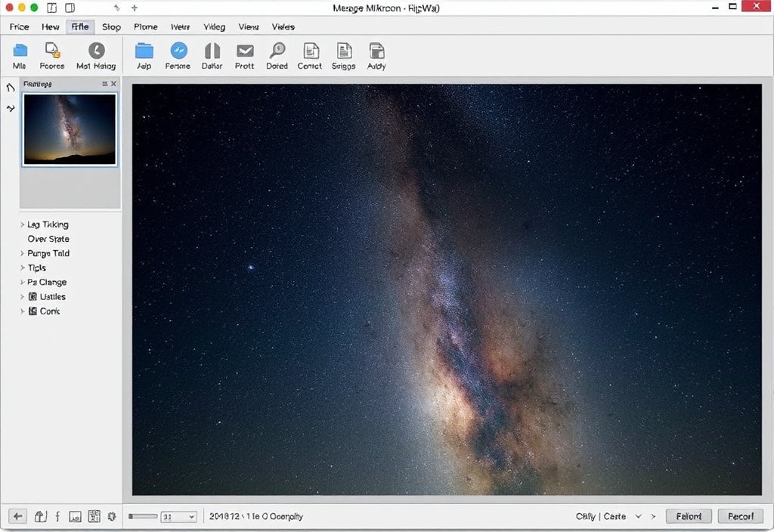Image resolution: width=774 pixels, height=532 pixels.
Task: Click the Prott envelope icon
Action: (x=244, y=55)
